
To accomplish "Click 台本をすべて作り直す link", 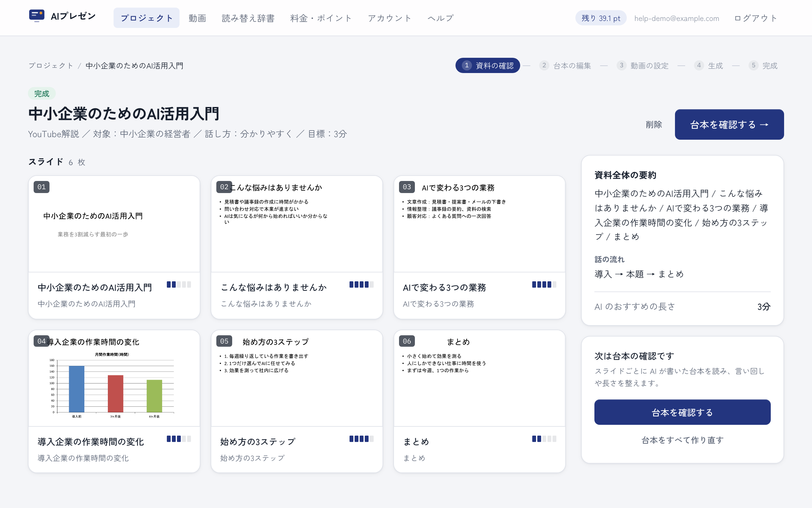I will [682, 440].
